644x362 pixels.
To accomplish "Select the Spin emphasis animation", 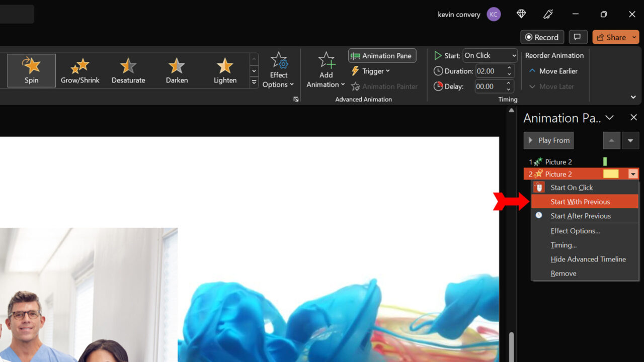I will 31,70.
